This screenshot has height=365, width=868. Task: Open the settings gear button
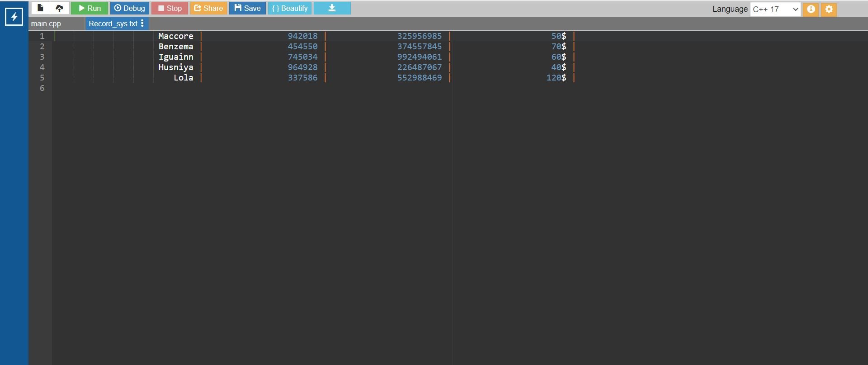[829, 9]
